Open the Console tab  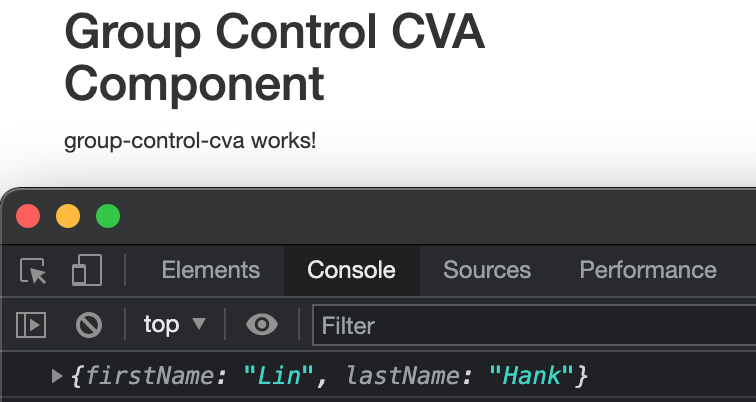(x=351, y=270)
